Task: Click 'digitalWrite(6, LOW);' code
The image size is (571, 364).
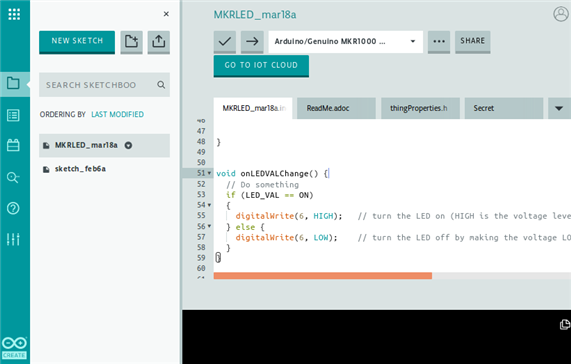Action: point(286,238)
